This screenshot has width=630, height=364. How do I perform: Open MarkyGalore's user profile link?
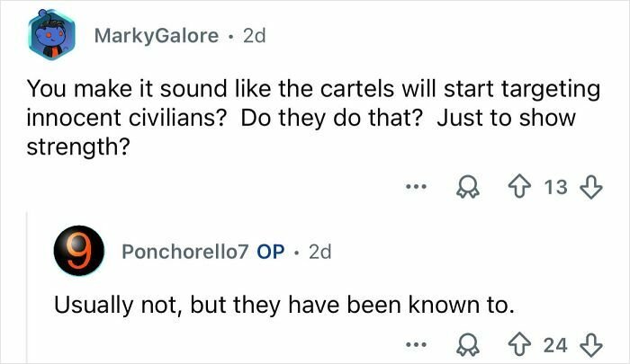(x=157, y=36)
